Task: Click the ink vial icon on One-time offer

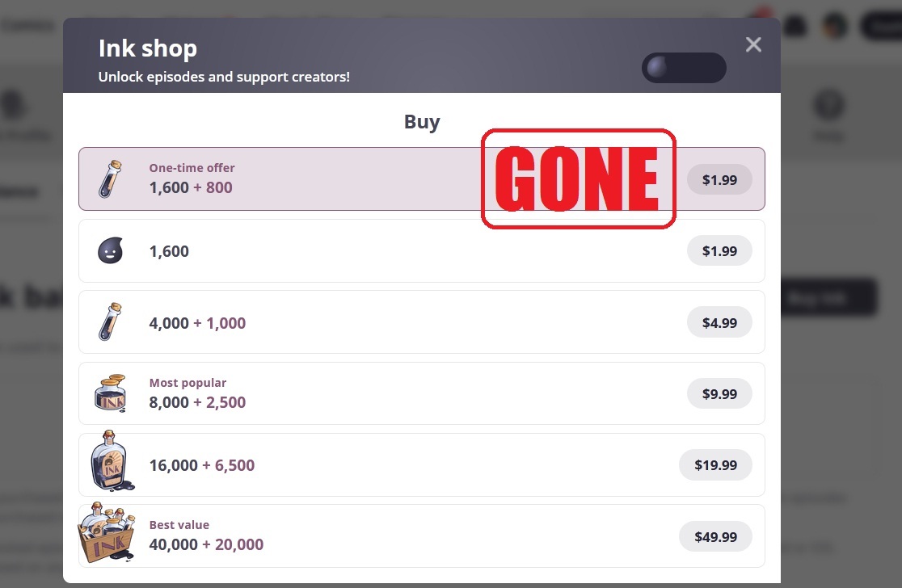Action: pos(110,179)
